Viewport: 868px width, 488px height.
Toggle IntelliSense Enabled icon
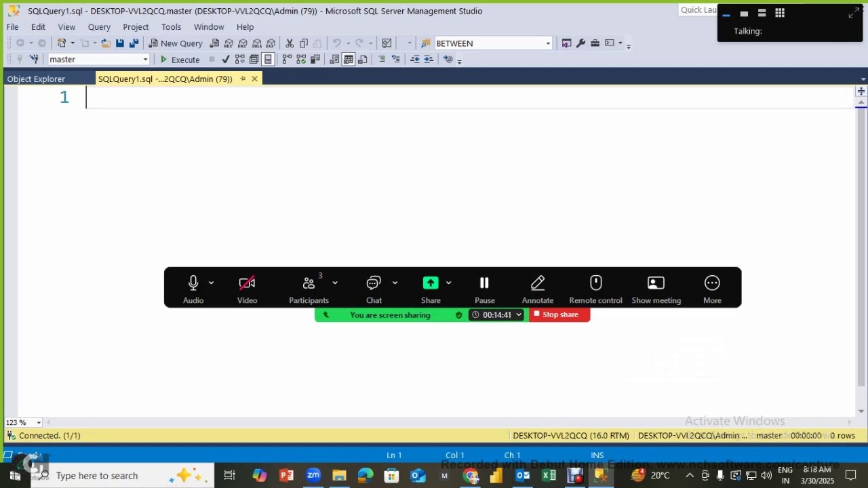tap(268, 60)
